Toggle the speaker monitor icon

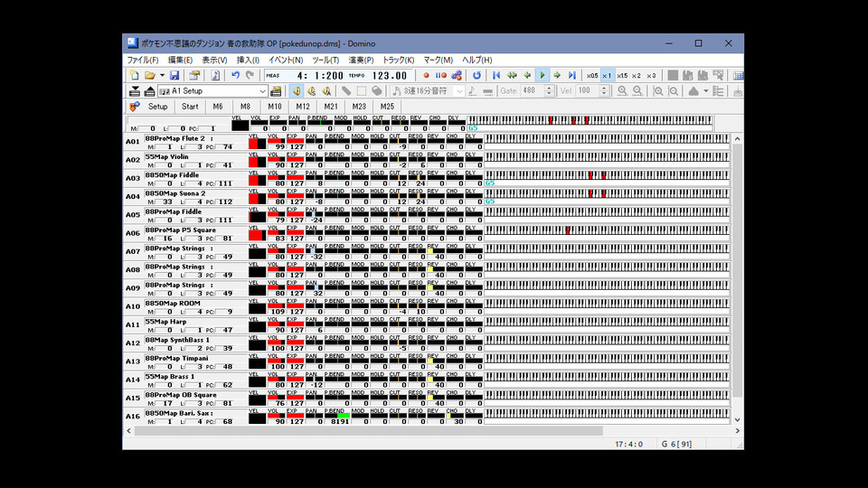pos(297,90)
